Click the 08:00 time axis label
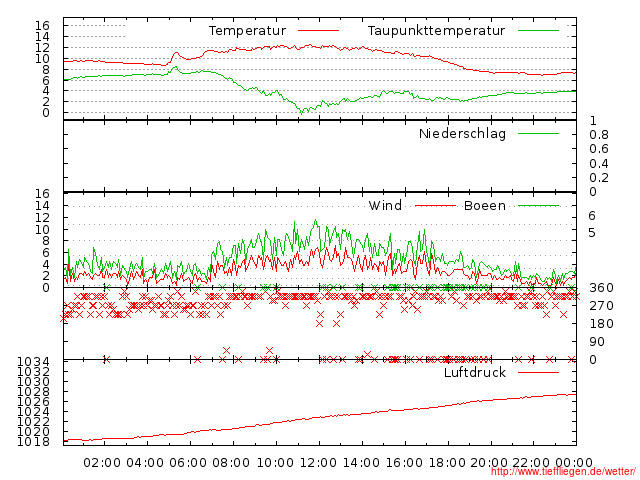 click(231, 463)
